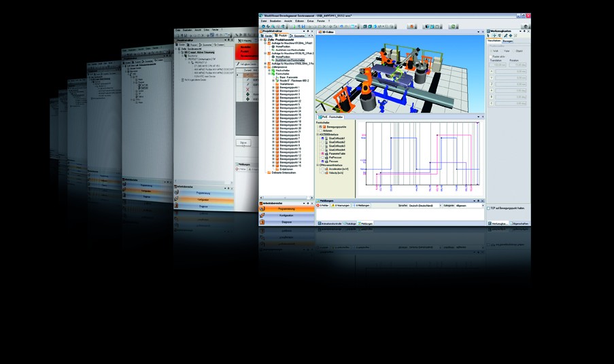Enable the Acceleration signal checkbox

click(x=323, y=169)
